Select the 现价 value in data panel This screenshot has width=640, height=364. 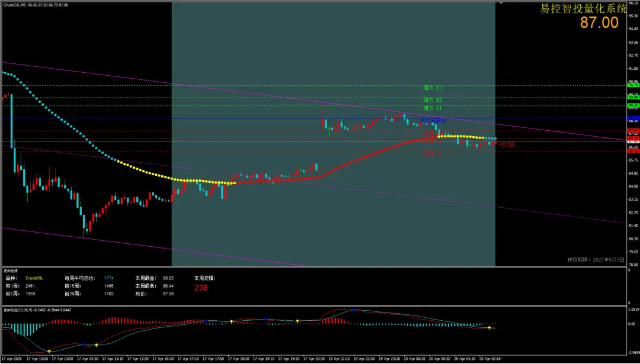pos(168,294)
